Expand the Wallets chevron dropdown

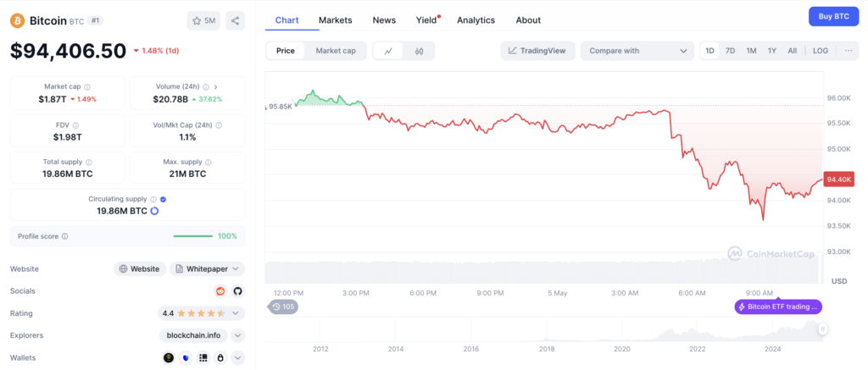pyautogui.click(x=237, y=358)
